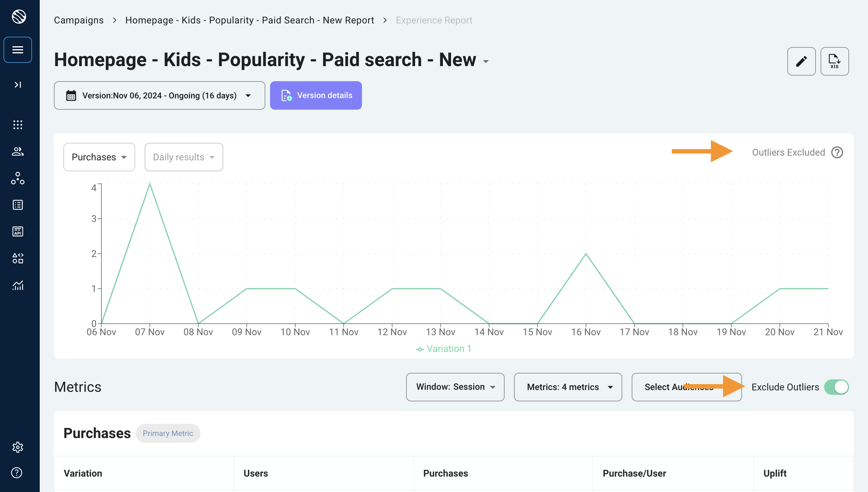Image resolution: width=868 pixels, height=492 pixels.
Task: Open the audiences people icon
Action: coord(18,151)
